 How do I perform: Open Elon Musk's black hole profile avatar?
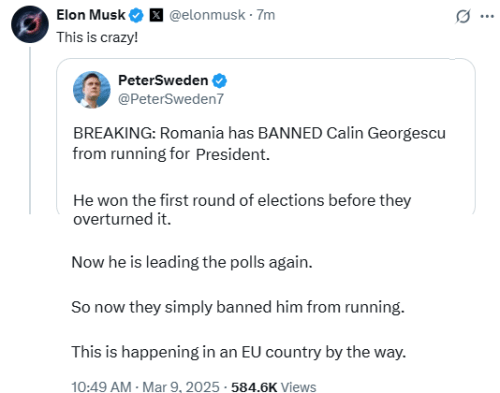(x=30, y=24)
